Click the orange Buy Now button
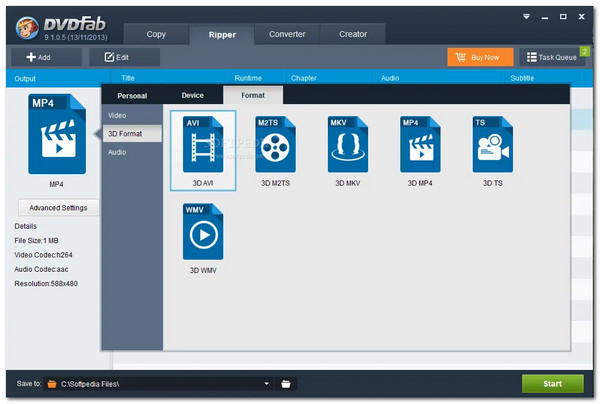600x404 pixels. point(480,57)
